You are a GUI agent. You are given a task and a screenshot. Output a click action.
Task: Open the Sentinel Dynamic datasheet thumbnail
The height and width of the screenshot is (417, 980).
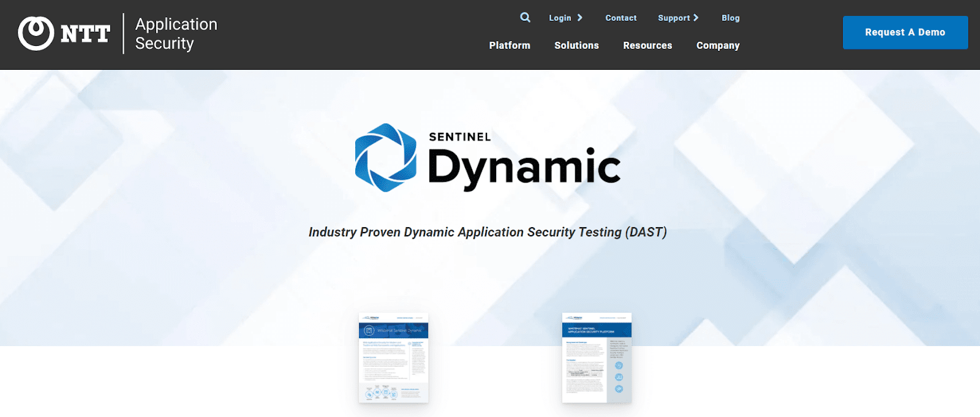[x=393, y=358]
